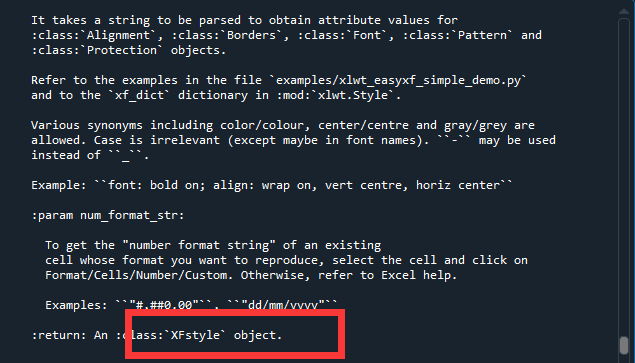Click the :class:`Protection` reference
This screenshot has width=635, height=363.
[x=97, y=51]
